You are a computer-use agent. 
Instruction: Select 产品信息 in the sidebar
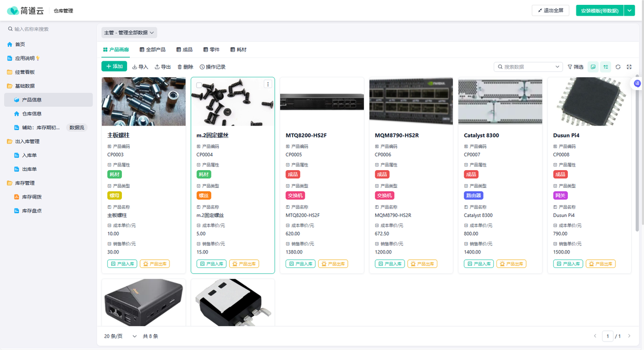(x=48, y=100)
